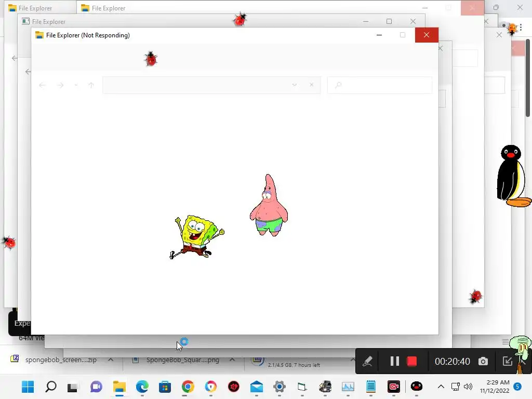Open Task View on the taskbar

72,387
